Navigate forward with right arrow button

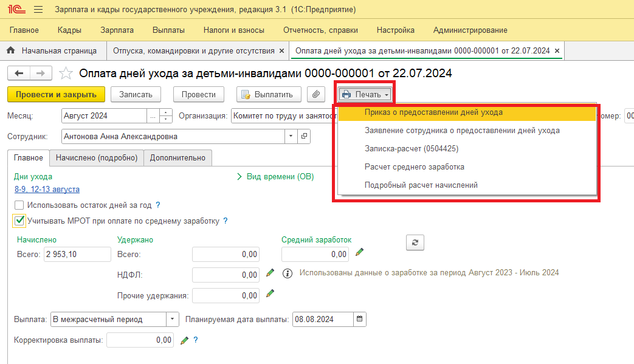41,73
